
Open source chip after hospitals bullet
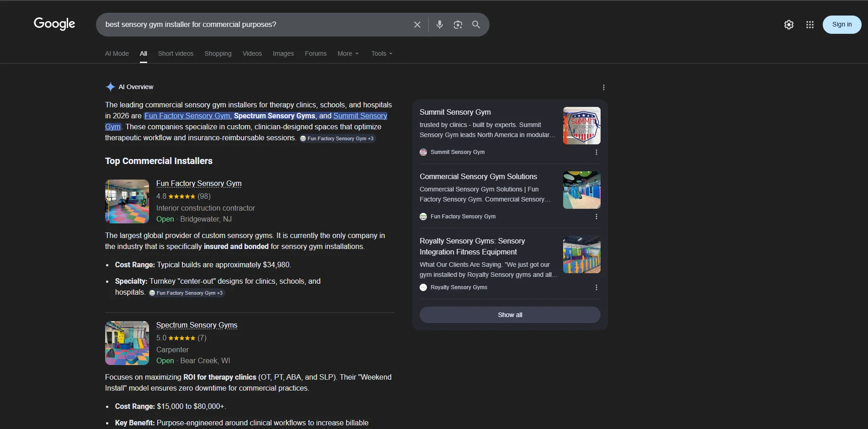click(186, 293)
